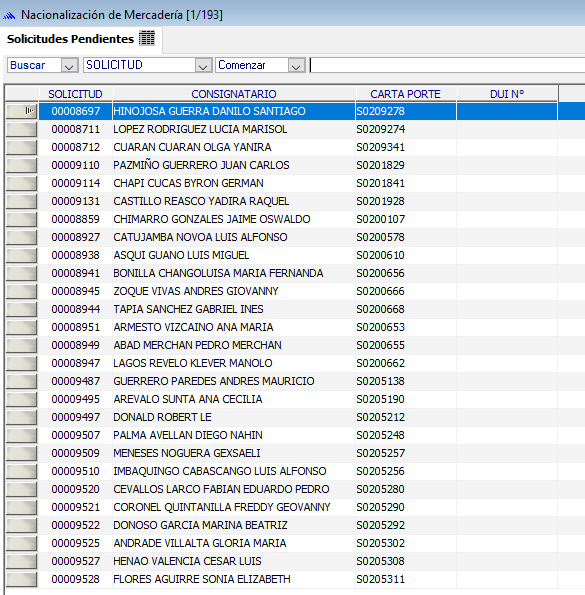Screen dimensions: 585x595
Task: Select the row selector for solicitud 00008712
Action: [x=22, y=147]
